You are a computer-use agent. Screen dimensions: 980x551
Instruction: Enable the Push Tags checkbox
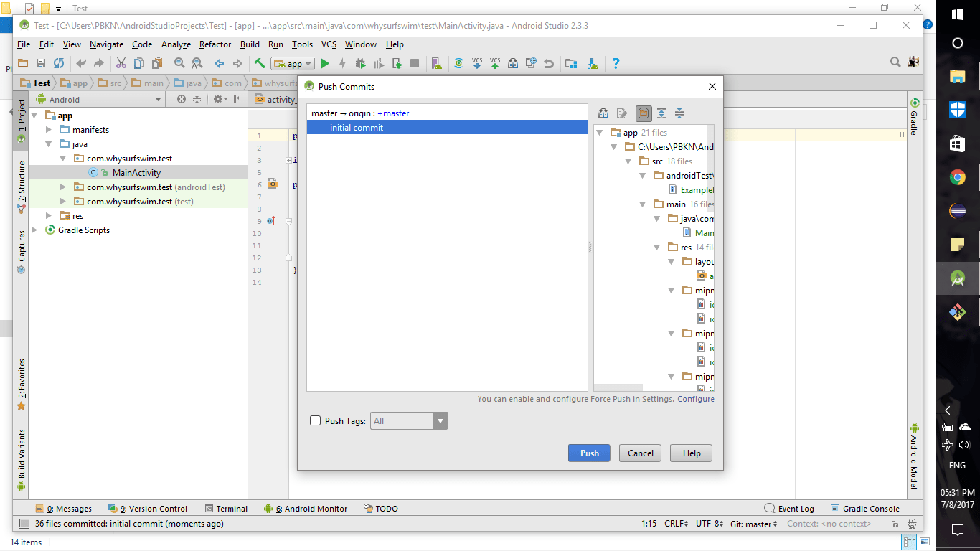(x=316, y=420)
